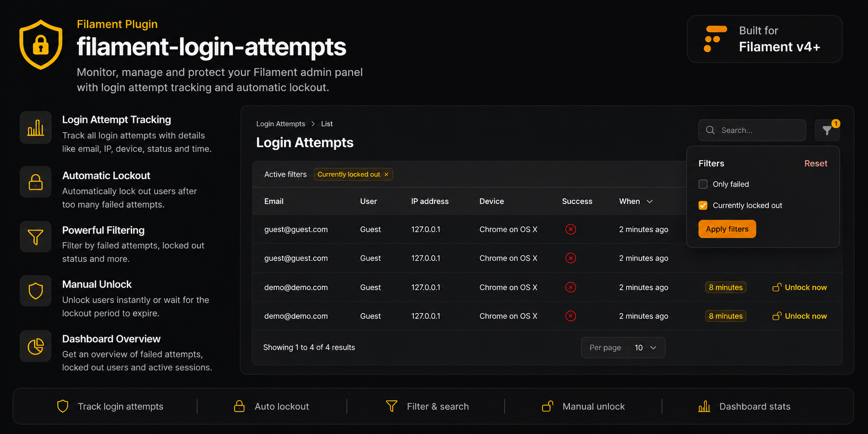868x434 pixels.
Task: Click the Powerful Filtering heading
Action: [103, 230]
